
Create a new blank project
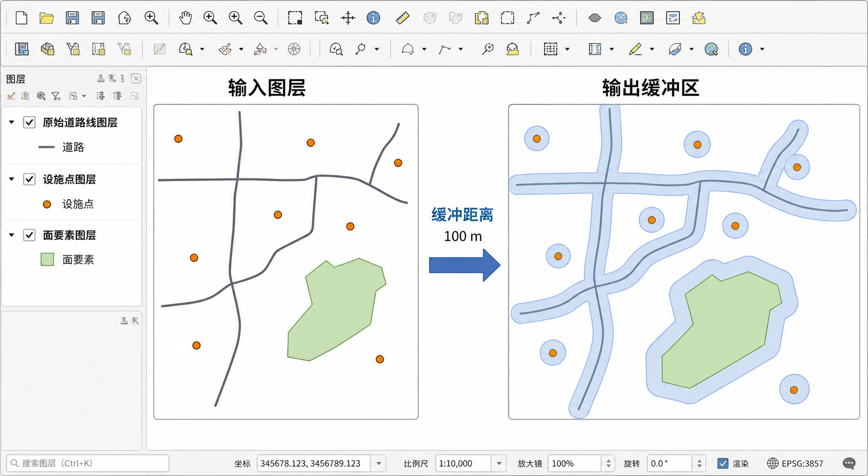pos(22,18)
